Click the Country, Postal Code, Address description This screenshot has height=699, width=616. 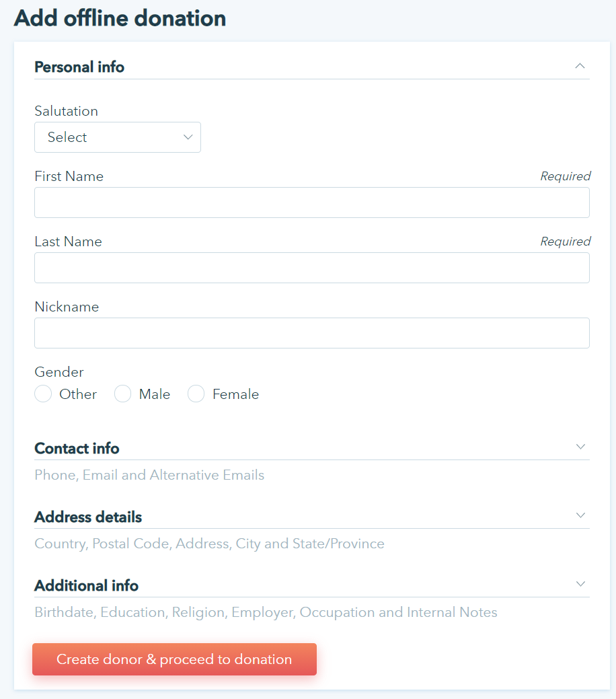pyautogui.click(x=209, y=544)
